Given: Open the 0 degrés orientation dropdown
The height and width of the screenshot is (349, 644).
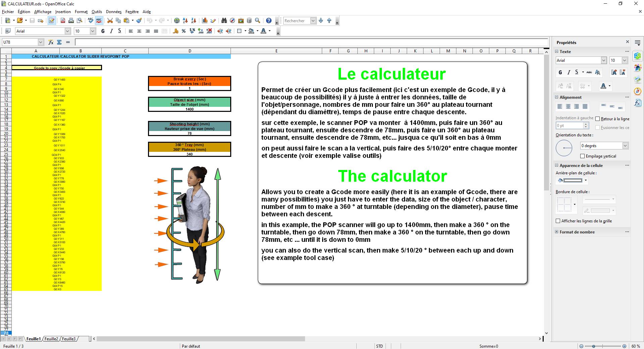Looking at the screenshot, I should pyautogui.click(x=625, y=145).
